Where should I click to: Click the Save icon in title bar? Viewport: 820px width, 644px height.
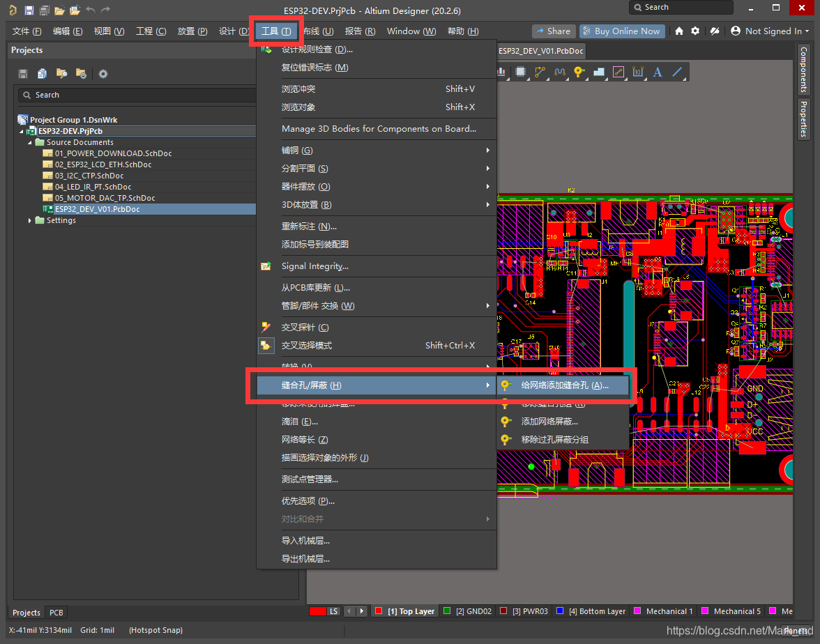[29, 10]
